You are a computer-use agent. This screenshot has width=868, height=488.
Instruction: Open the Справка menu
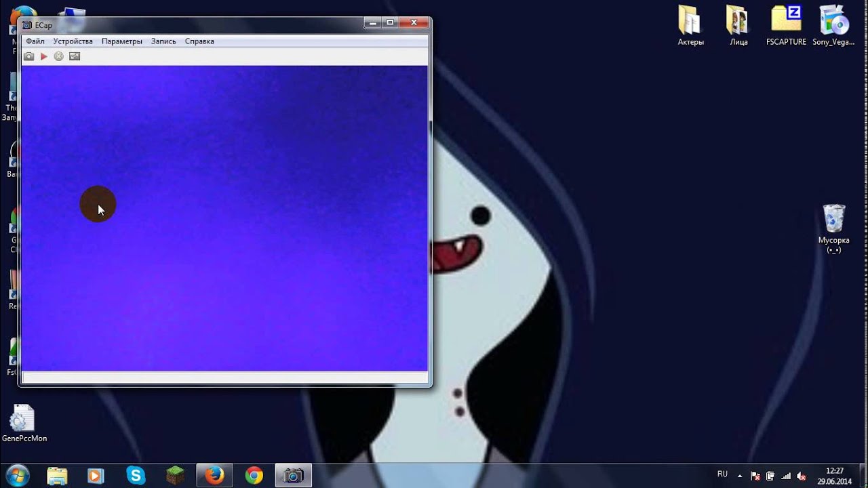[199, 41]
